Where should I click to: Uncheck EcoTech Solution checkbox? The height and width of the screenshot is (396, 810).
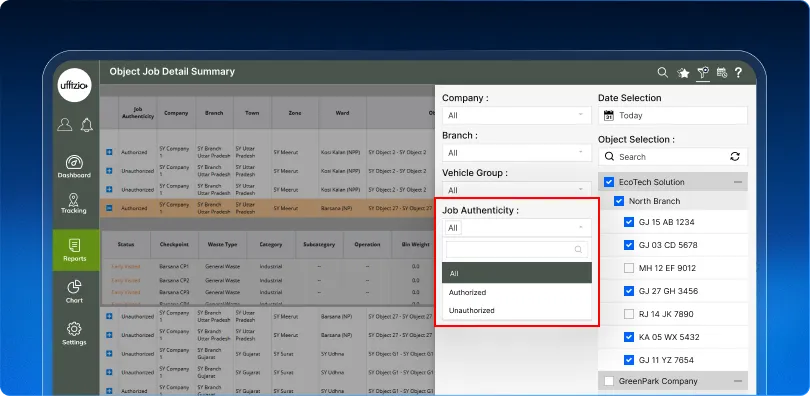pyautogui.click(x=609, y=182)
